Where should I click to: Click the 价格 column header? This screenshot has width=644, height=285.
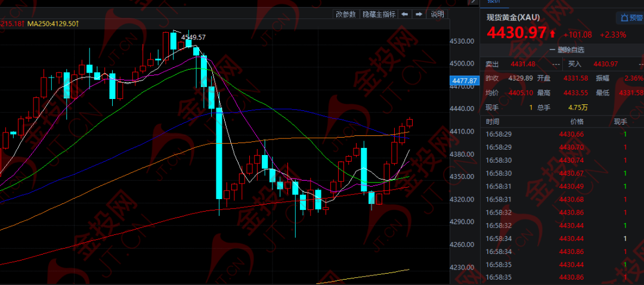coord(571,121)
